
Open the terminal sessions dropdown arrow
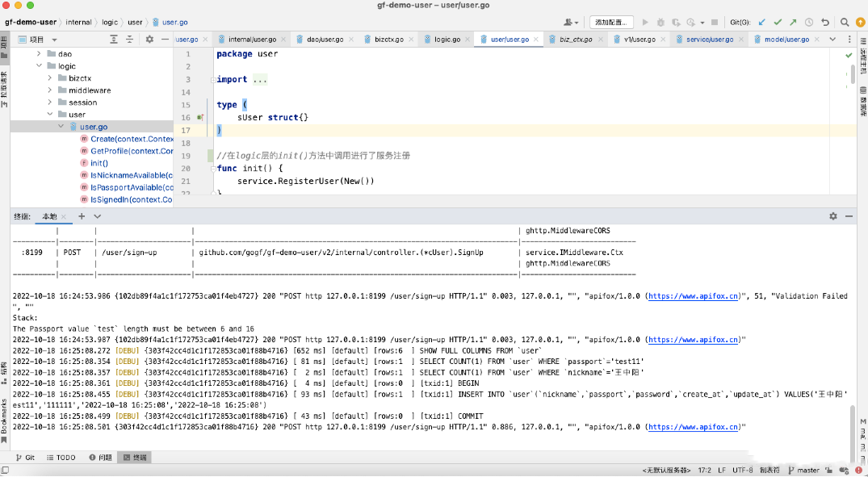[98, 216]
